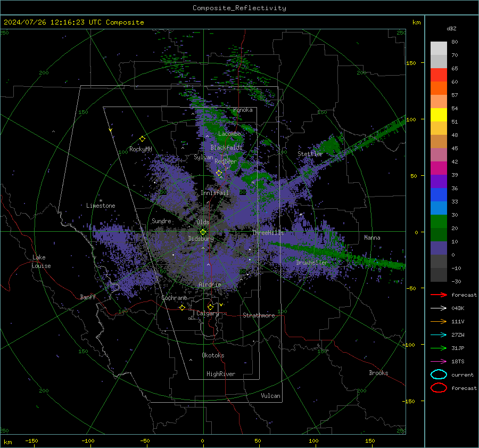Click the Banff map label
This screenshot has height=448, width=479.
coord(88,297)
